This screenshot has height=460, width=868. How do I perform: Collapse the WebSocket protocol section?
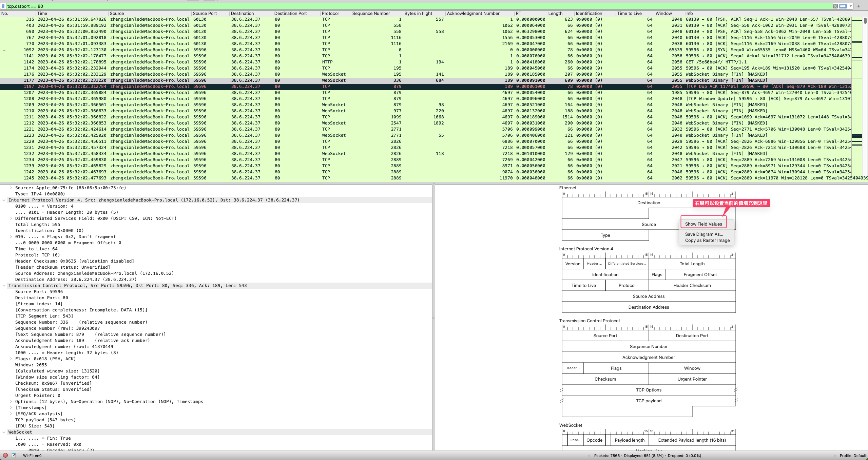tap(4, 432)
